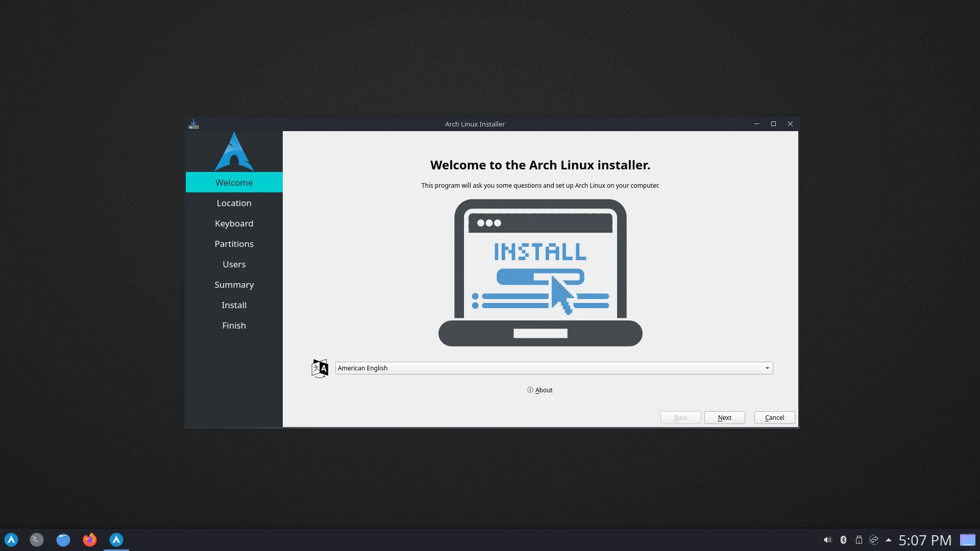The width and height of the screenshot is (980, 551).
Task: Select the Location step in sidebar
Action: (234, 203)
